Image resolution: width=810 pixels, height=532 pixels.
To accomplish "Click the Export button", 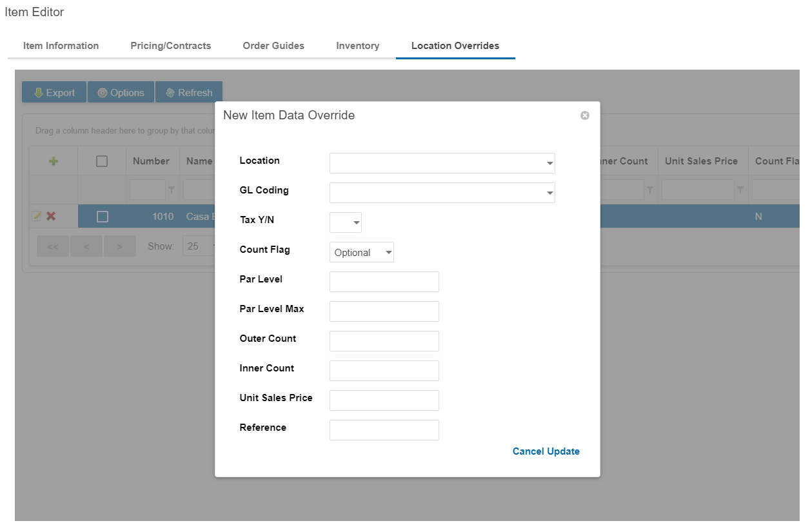I will pos(54,92).
